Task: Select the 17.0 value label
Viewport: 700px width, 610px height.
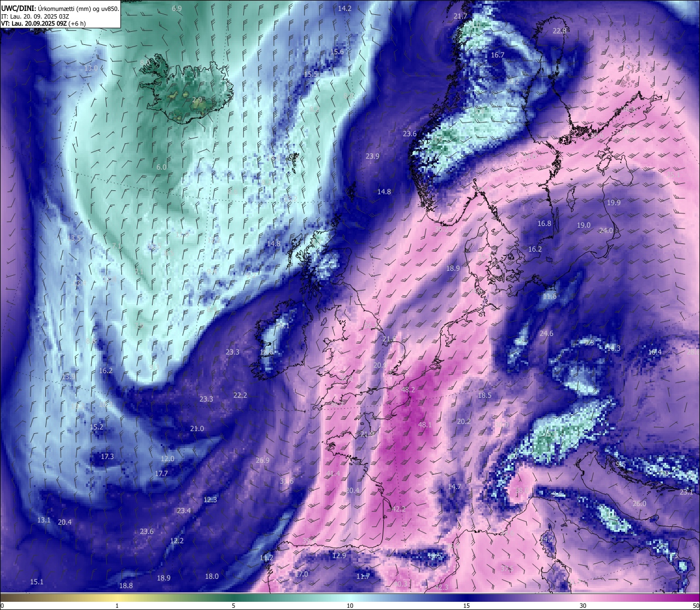Action: 302,574
